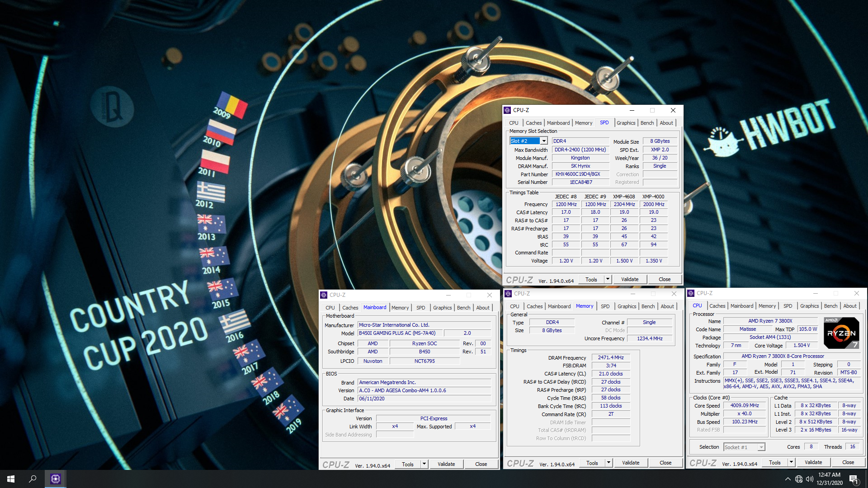Click Bus Speed 100.23 MHz value

point(745,422)
